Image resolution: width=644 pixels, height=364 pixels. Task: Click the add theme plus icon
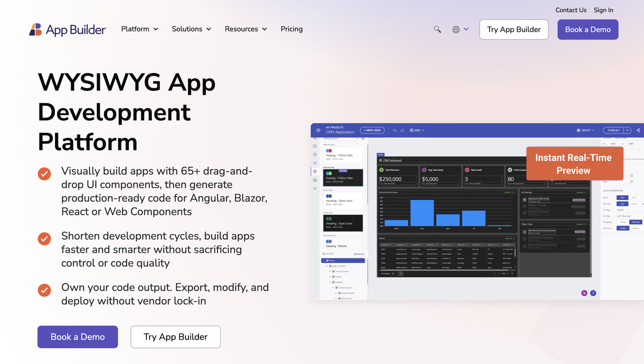click(x=363, y=138)
